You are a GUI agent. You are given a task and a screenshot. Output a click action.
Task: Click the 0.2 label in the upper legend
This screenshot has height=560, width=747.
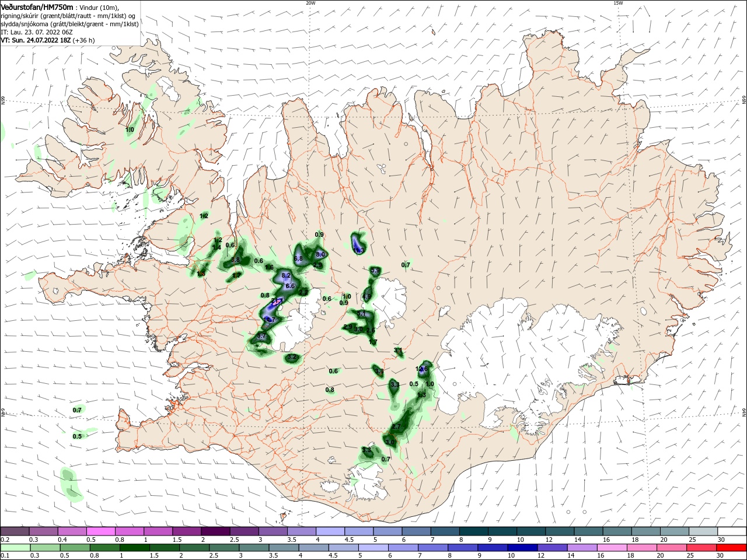point(5,540)
